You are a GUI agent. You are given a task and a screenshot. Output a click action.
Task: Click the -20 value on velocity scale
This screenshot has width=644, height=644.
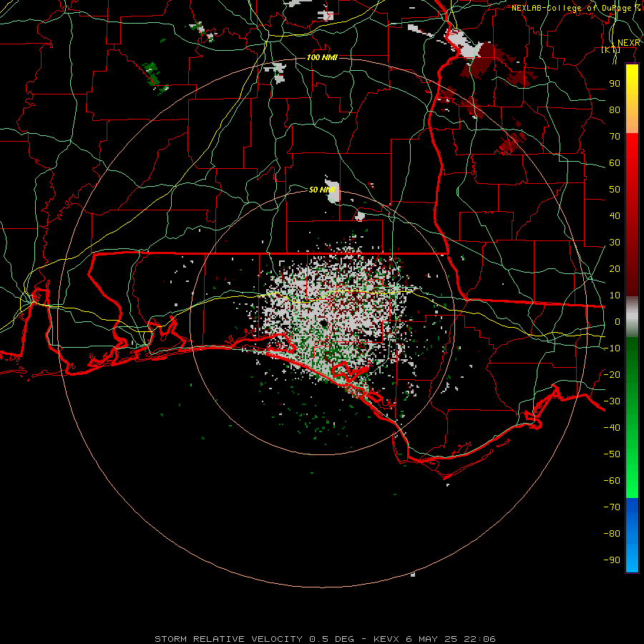tap(612, 375)
